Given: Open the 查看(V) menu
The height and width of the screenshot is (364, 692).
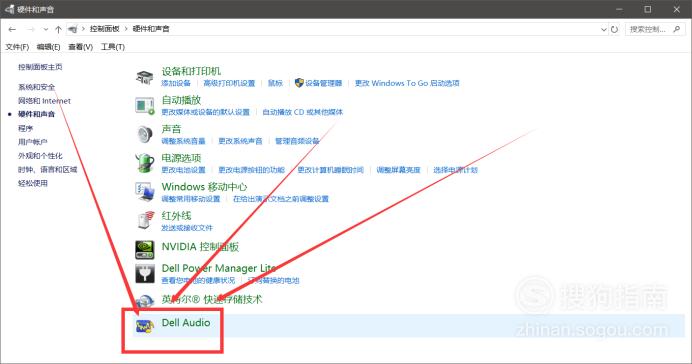Looking at the screenshot, I should (80, 47).
